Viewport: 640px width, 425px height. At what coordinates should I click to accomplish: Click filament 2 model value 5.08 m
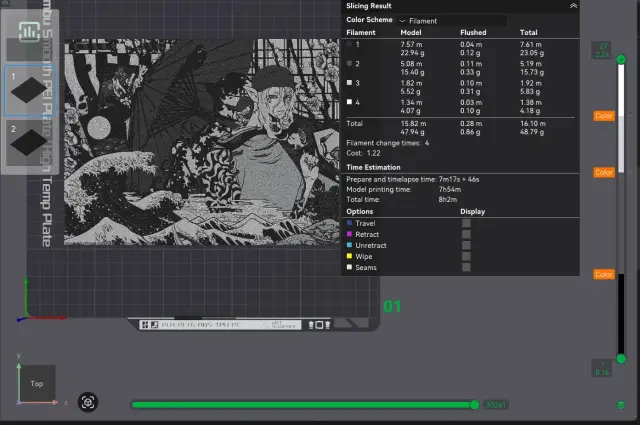click(x=411, y=64)
